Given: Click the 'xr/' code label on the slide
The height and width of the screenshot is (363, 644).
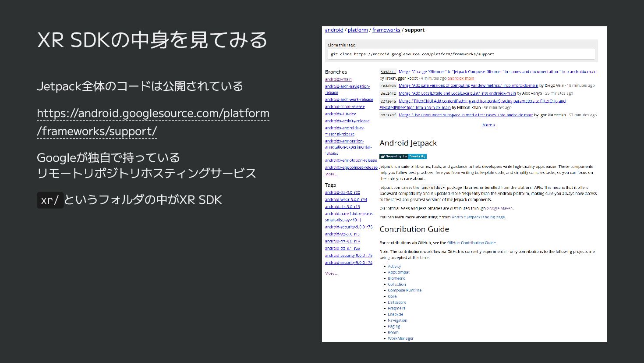Looking at the screenshot, I should 50,200.
